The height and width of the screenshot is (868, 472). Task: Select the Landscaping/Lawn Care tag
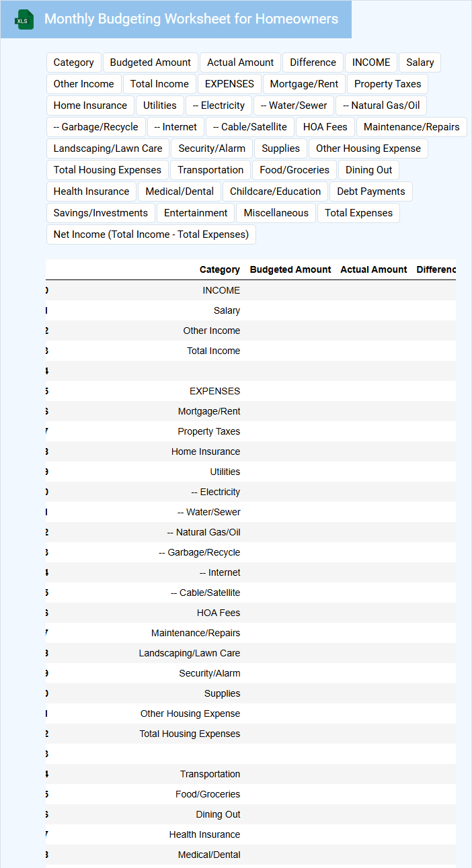[108, 148]
